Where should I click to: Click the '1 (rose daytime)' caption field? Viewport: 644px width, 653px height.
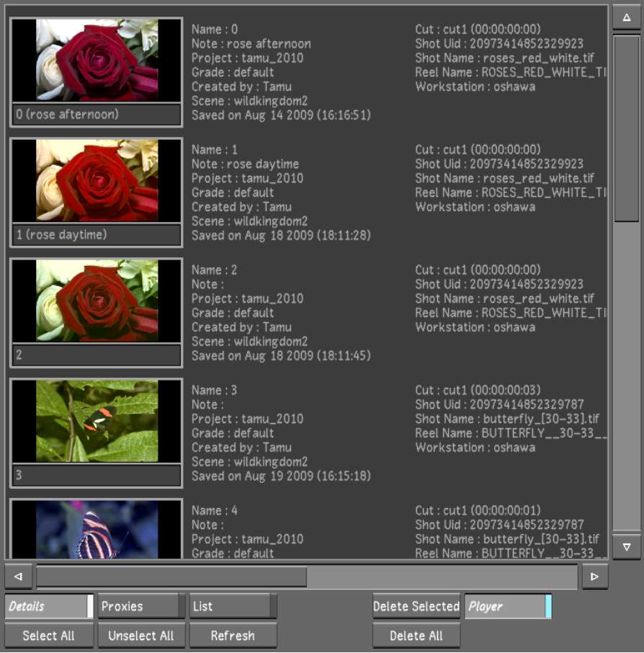97,234
